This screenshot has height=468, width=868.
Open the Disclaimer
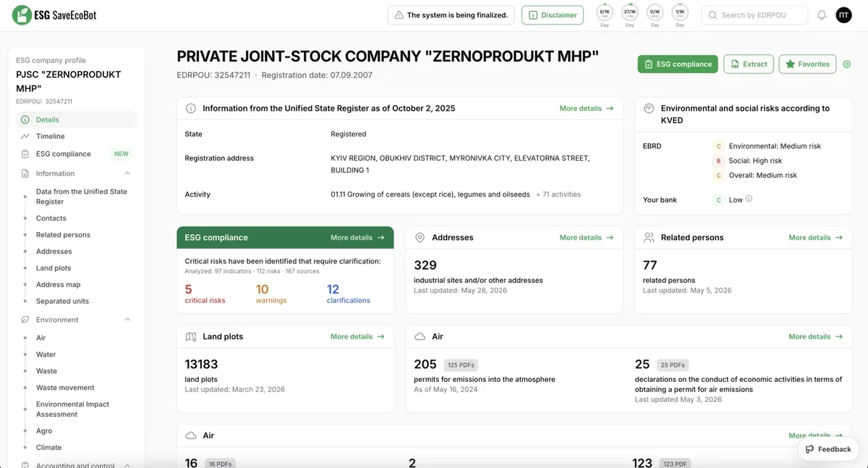pos(553,15)
